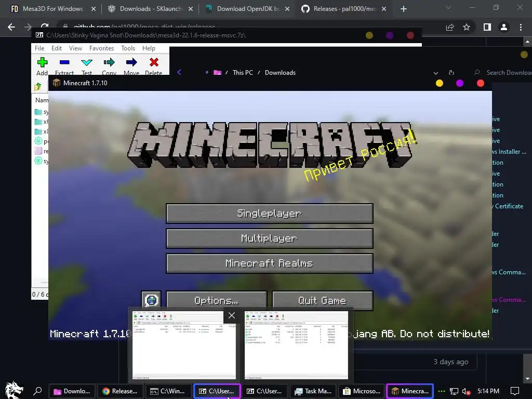This screenshot has height=399, width=532.
Task: Click the red Delete icon in 7-Zip
Action: (x=154, y=62)
